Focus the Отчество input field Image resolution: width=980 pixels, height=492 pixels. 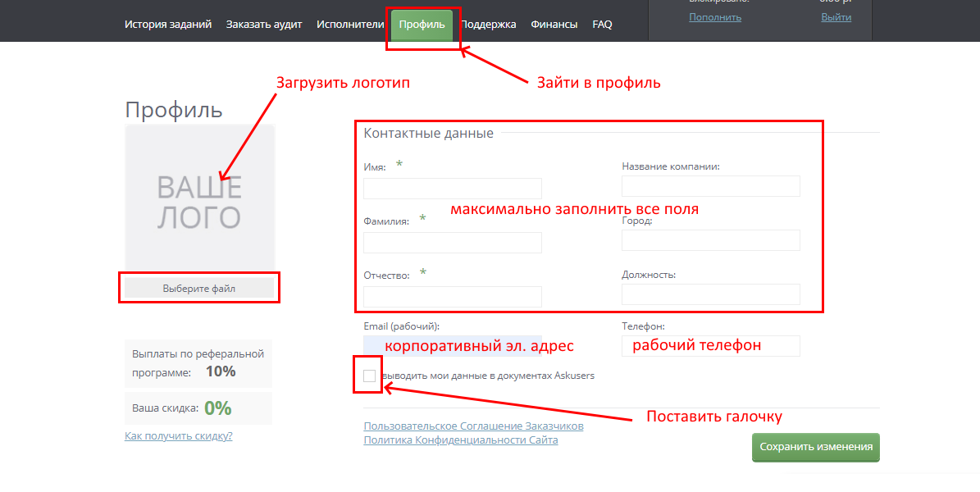click(453, 296)
